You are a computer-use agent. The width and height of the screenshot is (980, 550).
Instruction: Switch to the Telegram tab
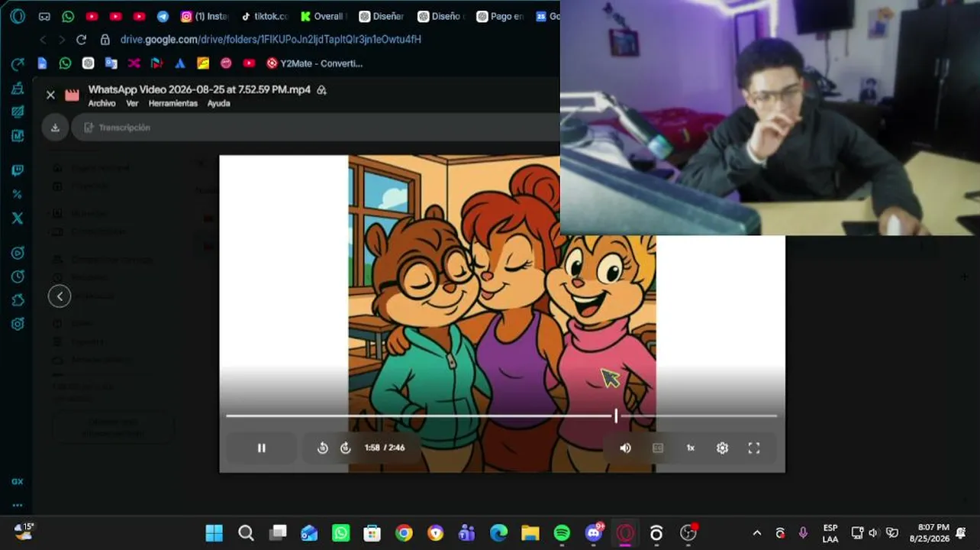point(163,16)
